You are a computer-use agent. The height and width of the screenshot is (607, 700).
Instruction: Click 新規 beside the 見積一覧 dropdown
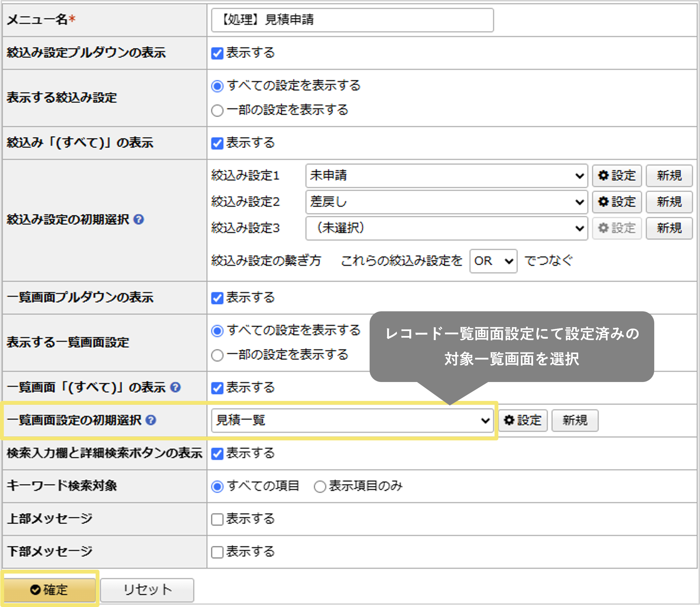(575, 420)
